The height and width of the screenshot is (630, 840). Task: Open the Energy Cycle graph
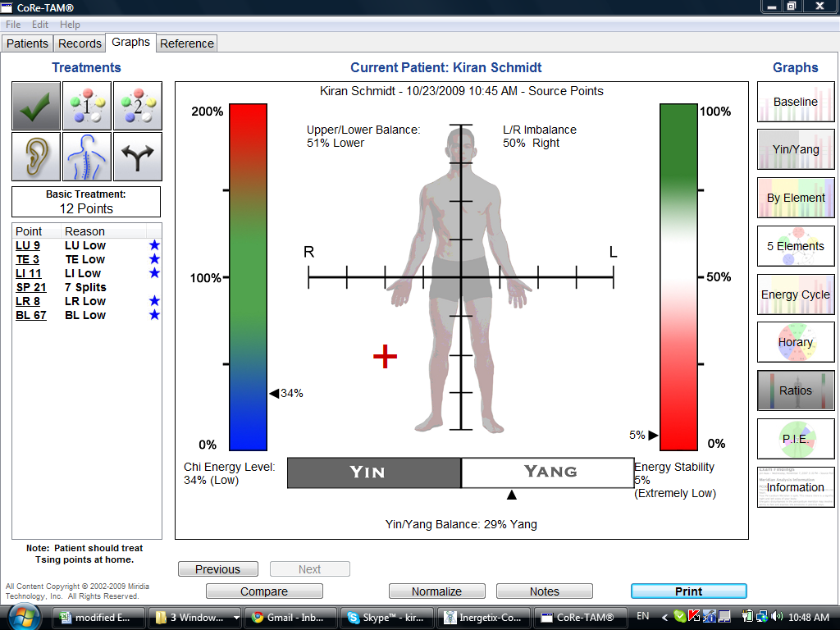pyautogui.click(x=796, y=294)
